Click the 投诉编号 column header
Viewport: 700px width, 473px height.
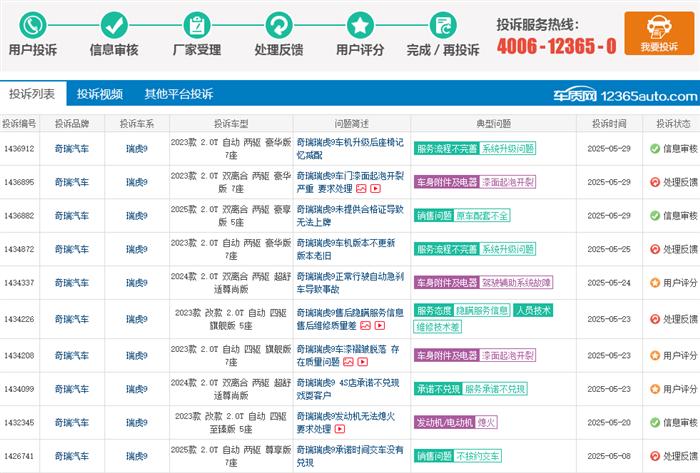(x=19, y=124)
